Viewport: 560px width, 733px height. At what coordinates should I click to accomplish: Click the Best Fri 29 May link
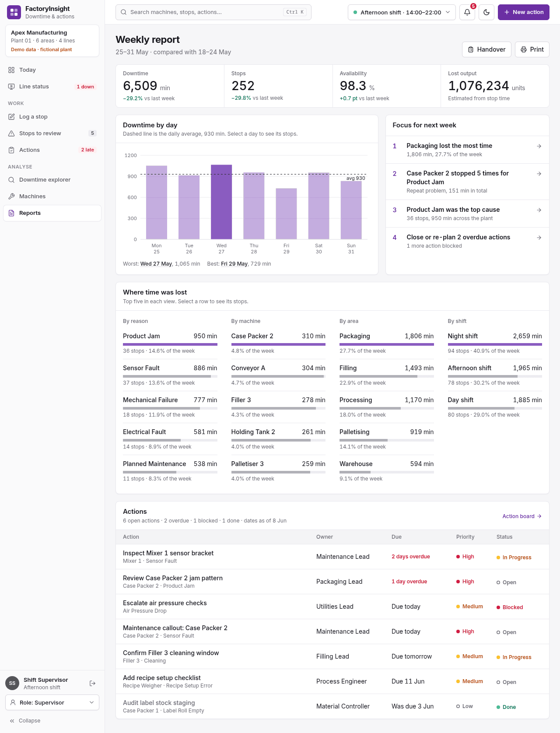[x=234, y=264]
